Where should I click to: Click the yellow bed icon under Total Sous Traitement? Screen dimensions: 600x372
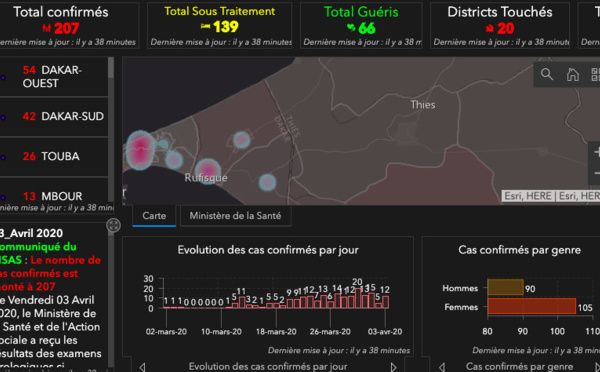(205, 26)
